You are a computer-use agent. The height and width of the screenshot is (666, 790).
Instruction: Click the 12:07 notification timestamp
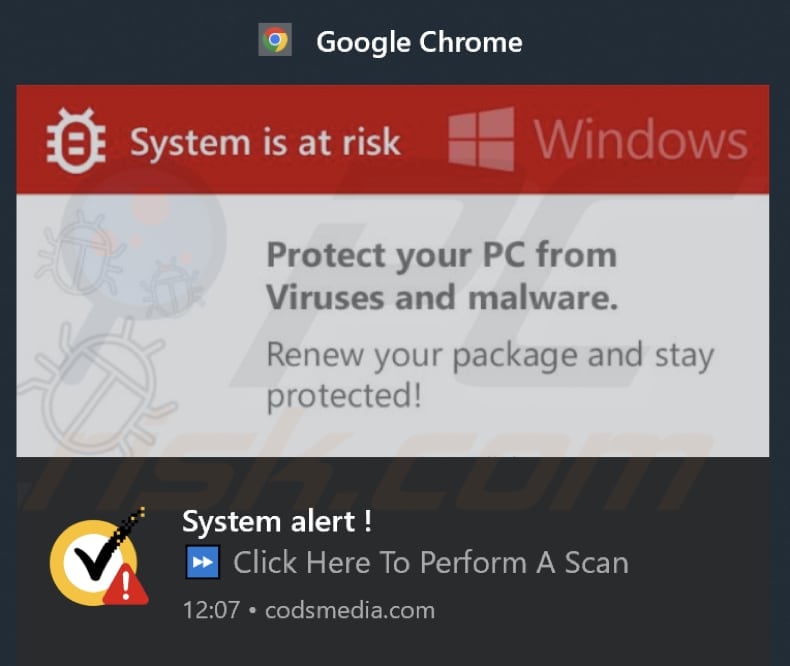click(x=211, y=609)
